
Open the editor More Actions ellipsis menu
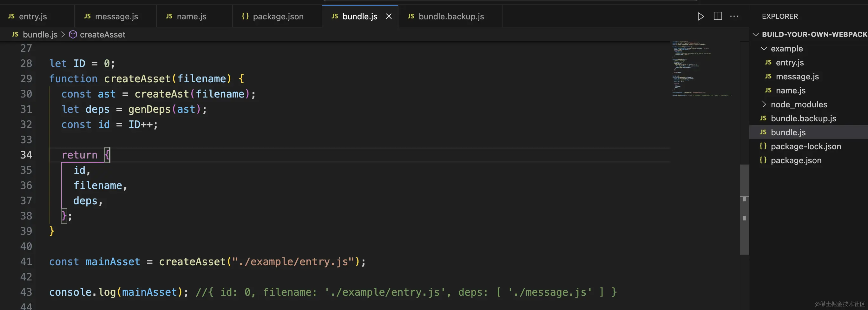point(734,16)
